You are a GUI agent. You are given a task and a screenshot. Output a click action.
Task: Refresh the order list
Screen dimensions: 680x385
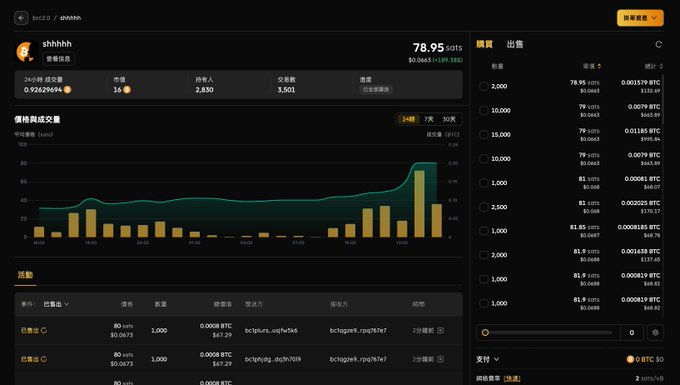point(658,44)
